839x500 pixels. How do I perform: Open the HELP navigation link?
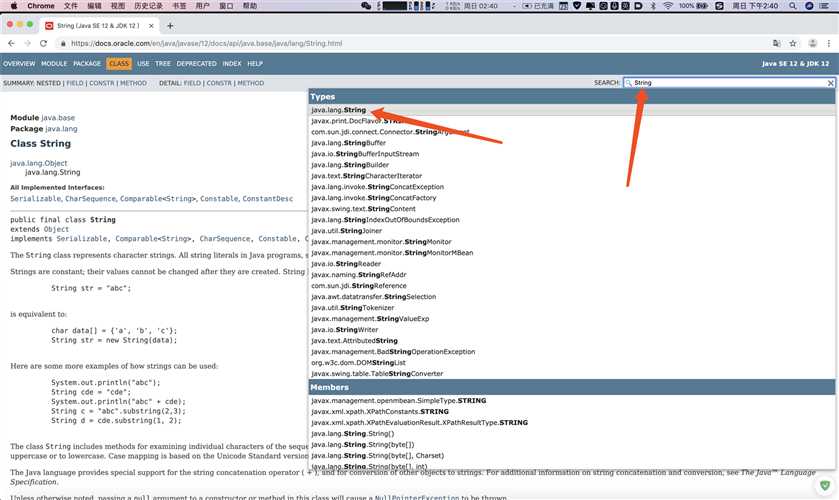coord(255,64)
